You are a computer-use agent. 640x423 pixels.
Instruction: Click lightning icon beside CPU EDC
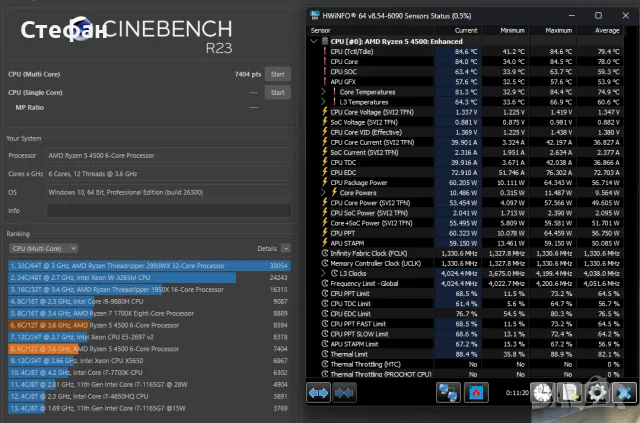point(325,172)
